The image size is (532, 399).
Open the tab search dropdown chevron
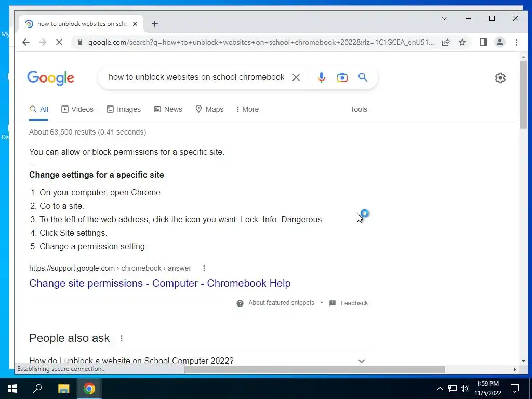tap(444, 18)
